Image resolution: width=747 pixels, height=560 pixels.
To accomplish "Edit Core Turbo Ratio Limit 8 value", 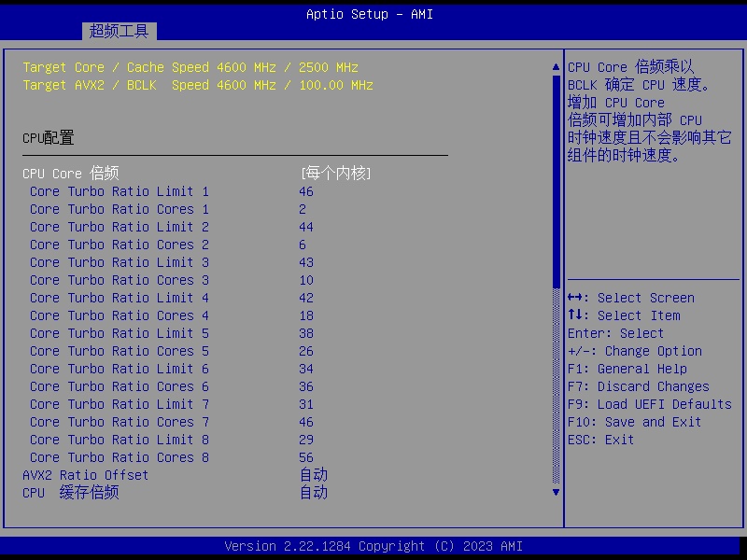I will tap(306, 440).
